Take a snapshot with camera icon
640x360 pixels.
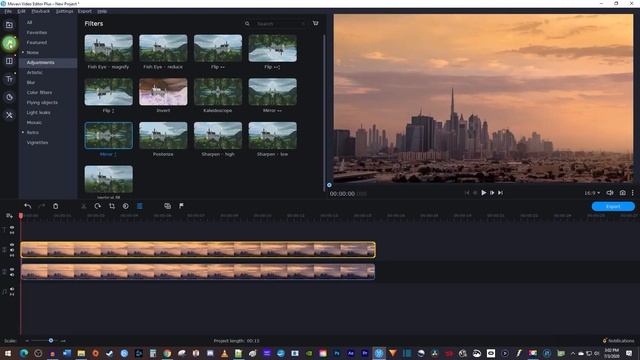click(x=622, y=193)
